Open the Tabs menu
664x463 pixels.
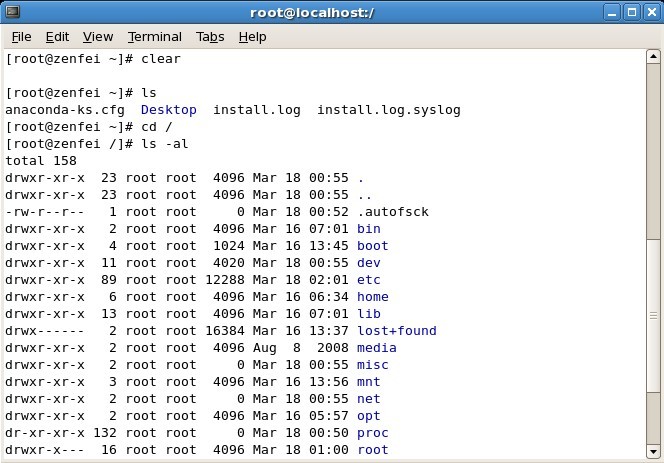coord(210,37)
